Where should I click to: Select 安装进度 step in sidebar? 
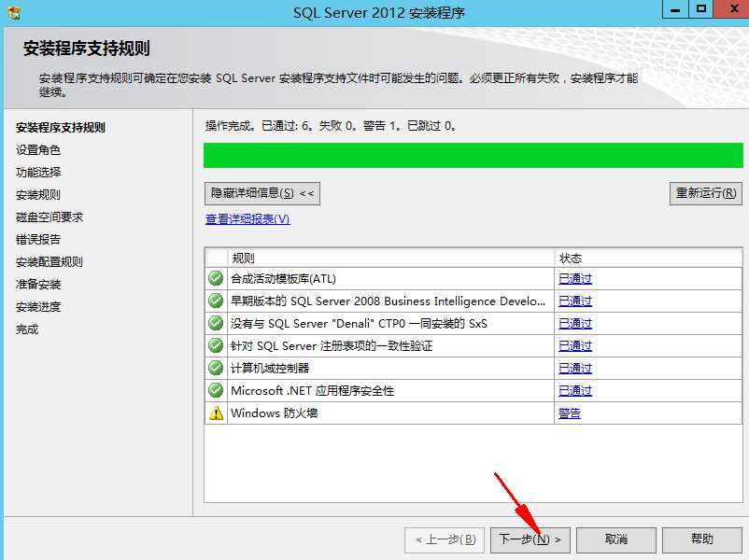point(38,306)
